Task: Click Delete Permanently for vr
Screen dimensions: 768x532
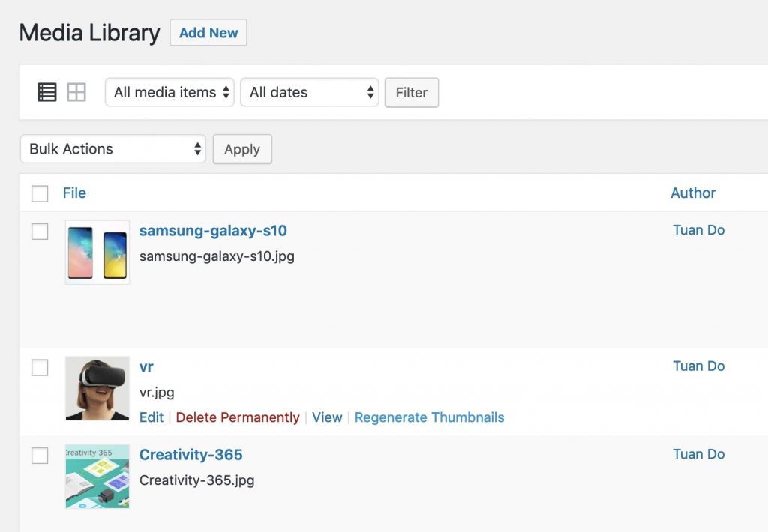Action: point(238,417)
